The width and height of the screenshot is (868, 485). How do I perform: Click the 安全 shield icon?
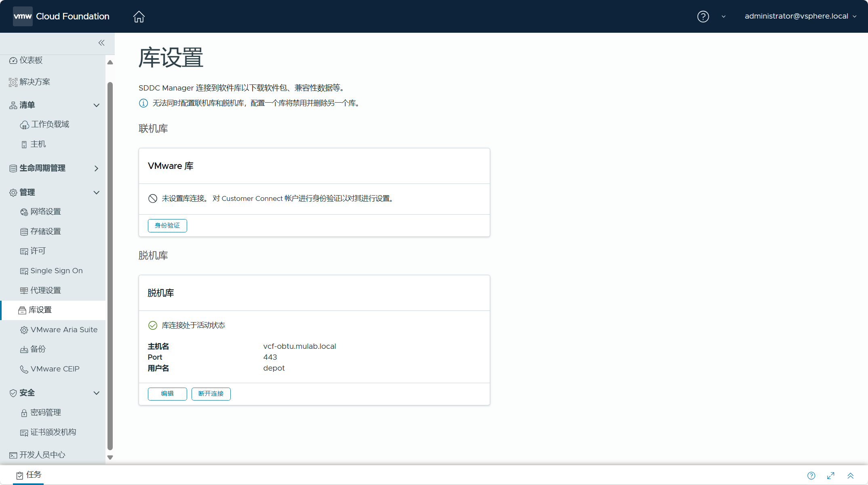[x=13, y=393]
